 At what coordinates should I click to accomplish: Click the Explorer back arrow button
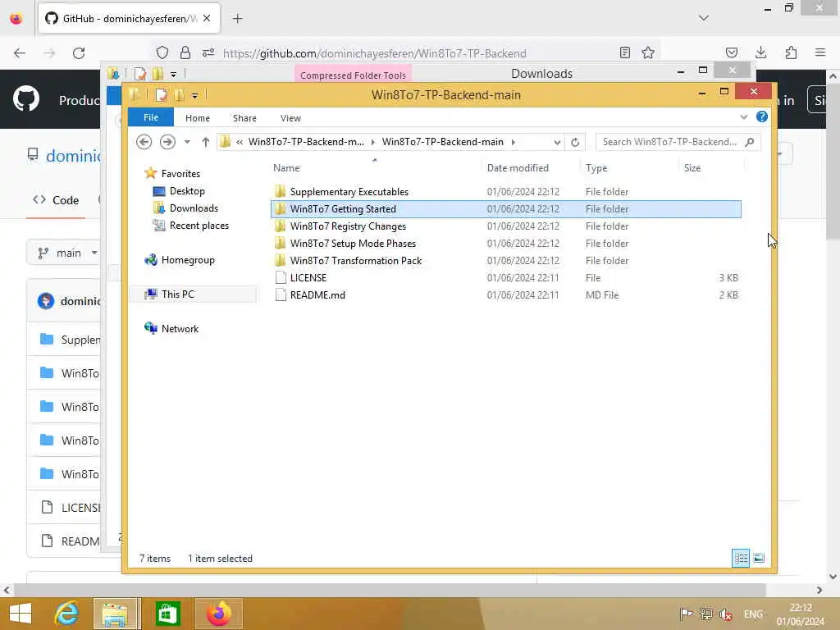[x=144, y=142]
